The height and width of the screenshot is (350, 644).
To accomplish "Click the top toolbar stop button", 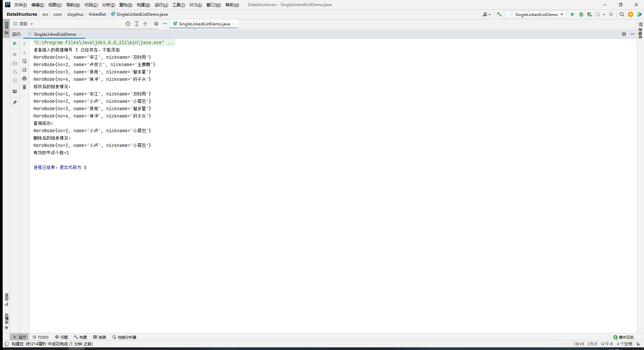I will pyautogui.click(x=611, y=14).
